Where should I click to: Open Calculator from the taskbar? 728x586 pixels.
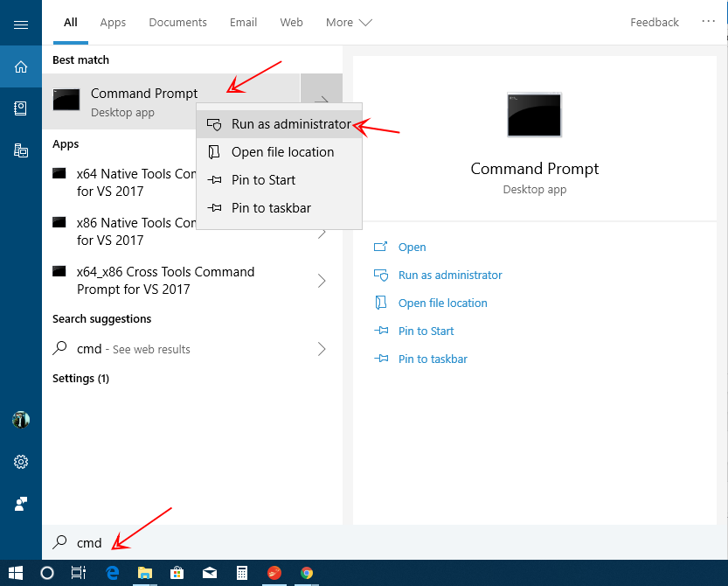click(242, 573)
